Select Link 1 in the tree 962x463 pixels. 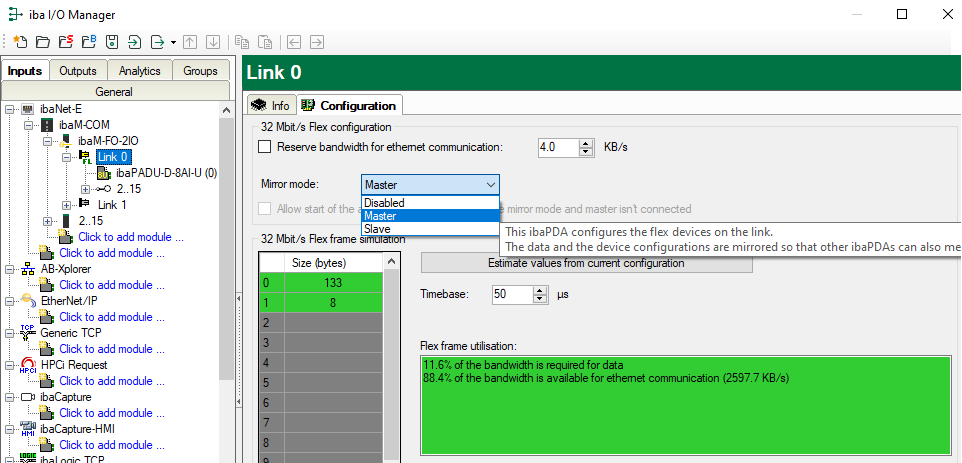112,205
